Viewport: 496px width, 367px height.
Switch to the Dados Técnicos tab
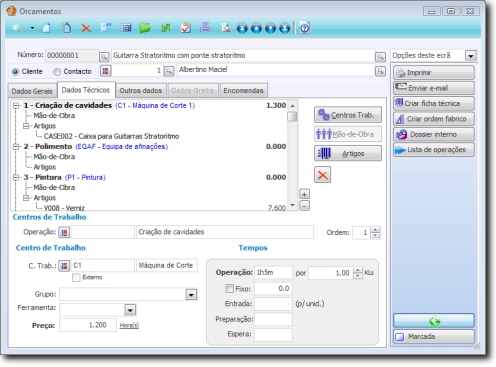(86, 90)
